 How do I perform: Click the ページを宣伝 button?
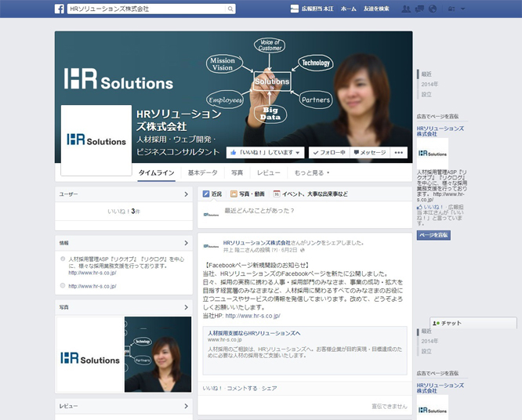pos(433,235)
